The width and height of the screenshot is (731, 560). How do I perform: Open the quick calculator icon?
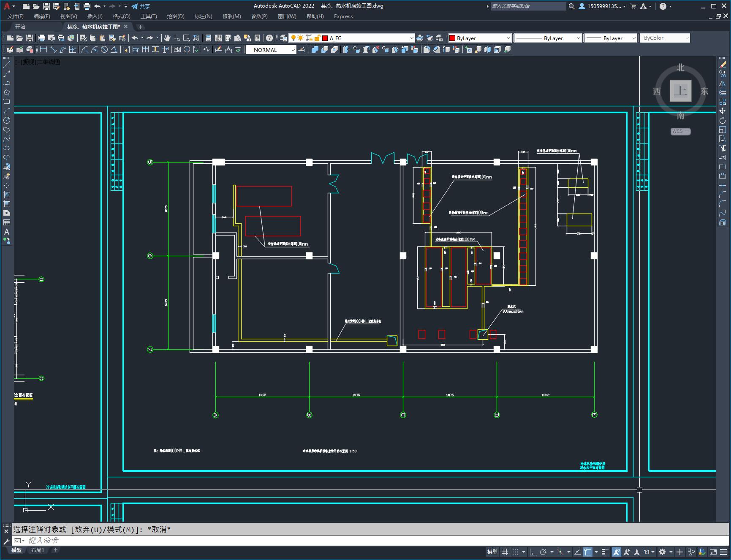pos(257,38)
